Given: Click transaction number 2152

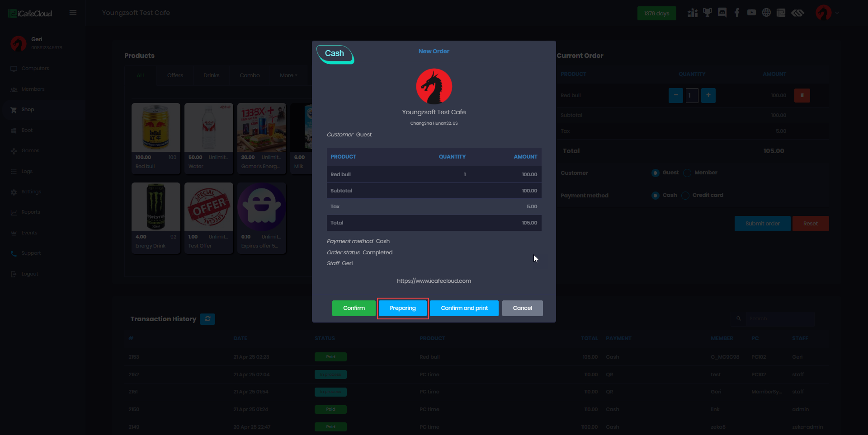Looking at the screenshot, I should pyautogui.click(x=134, y=374).
